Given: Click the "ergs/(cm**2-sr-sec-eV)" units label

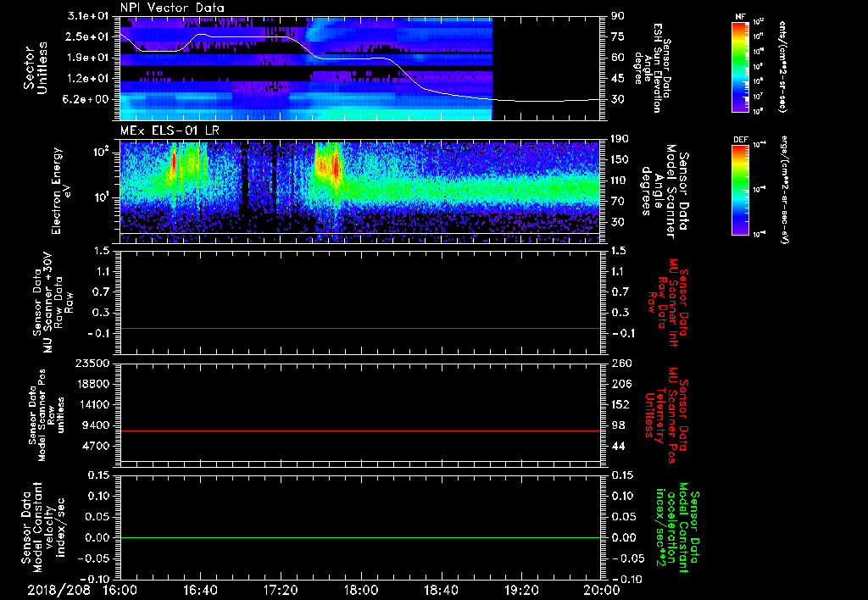Looking at the screenshot, I should click(782, 189).
